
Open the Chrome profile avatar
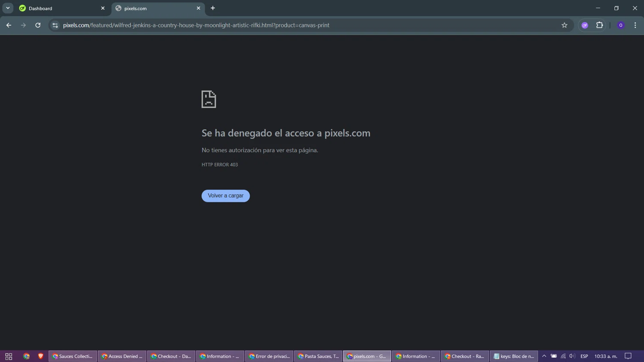tap(620, 25)
